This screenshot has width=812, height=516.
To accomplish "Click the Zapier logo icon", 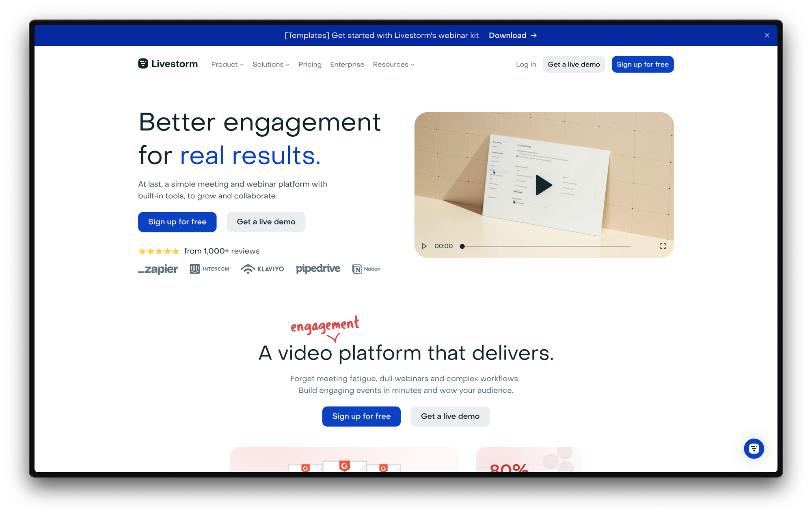I will click(158, 269).
